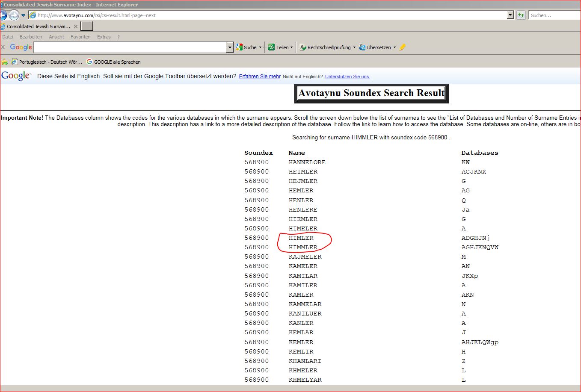Viewport: 581px width, 392px height.
Task: Open the Bearbeiten menu
Action: pos(31,37)
